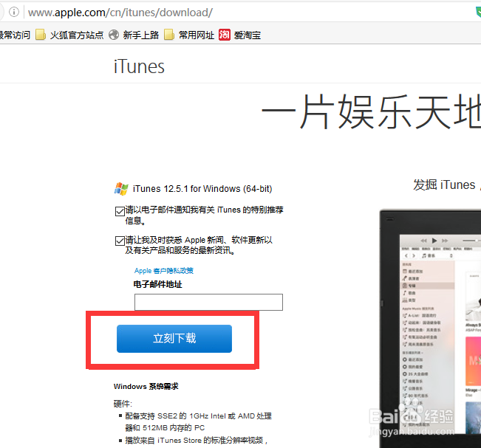Screen dimensions: 481x448
Task: Click the shield icon at address bar end
Action: pos(478,13)
